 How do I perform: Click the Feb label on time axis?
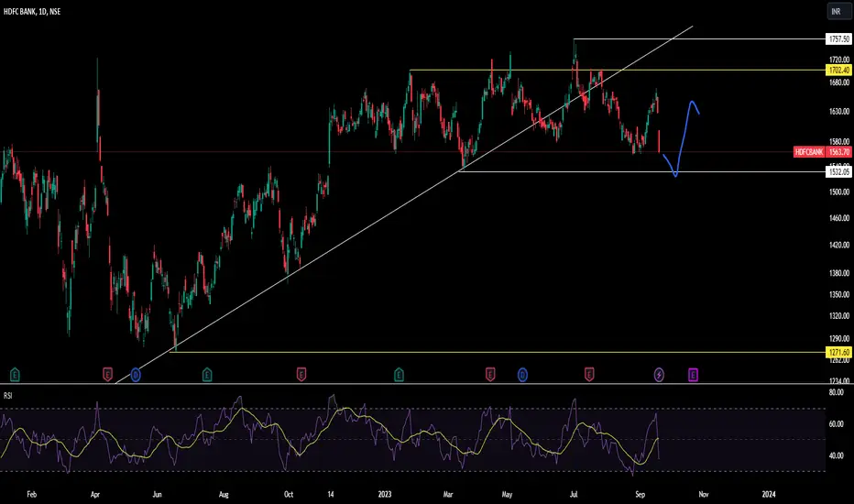31,495
